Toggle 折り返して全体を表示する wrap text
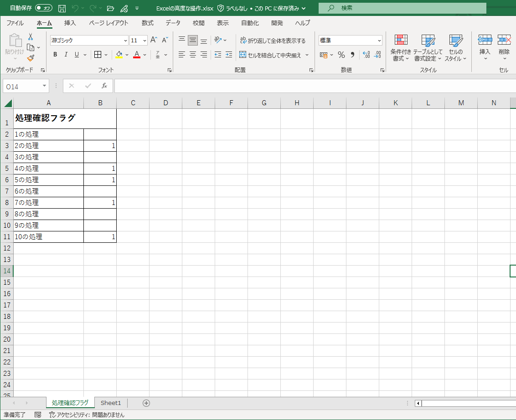This screenshot has width=516, height=420. (x=273, y=41)
